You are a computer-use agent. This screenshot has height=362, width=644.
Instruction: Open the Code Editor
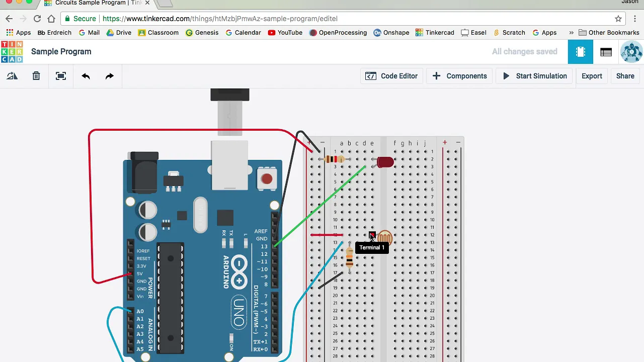[391, 76]
